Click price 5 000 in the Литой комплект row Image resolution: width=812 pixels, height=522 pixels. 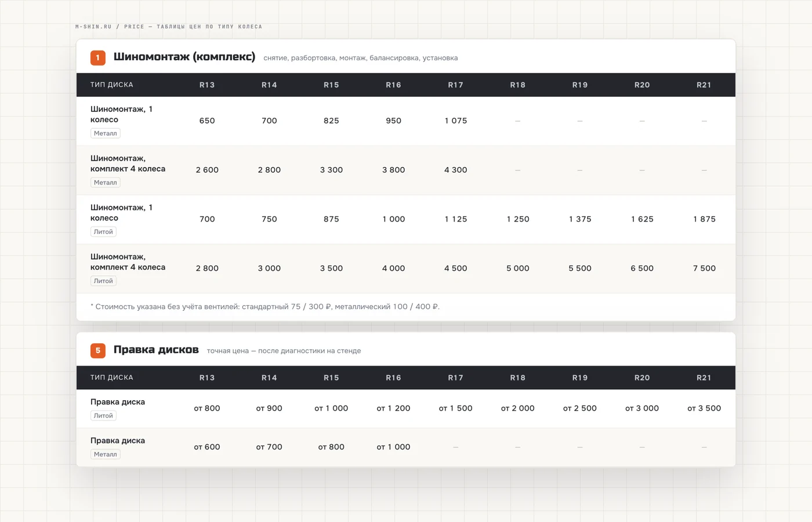click(517, 269)
